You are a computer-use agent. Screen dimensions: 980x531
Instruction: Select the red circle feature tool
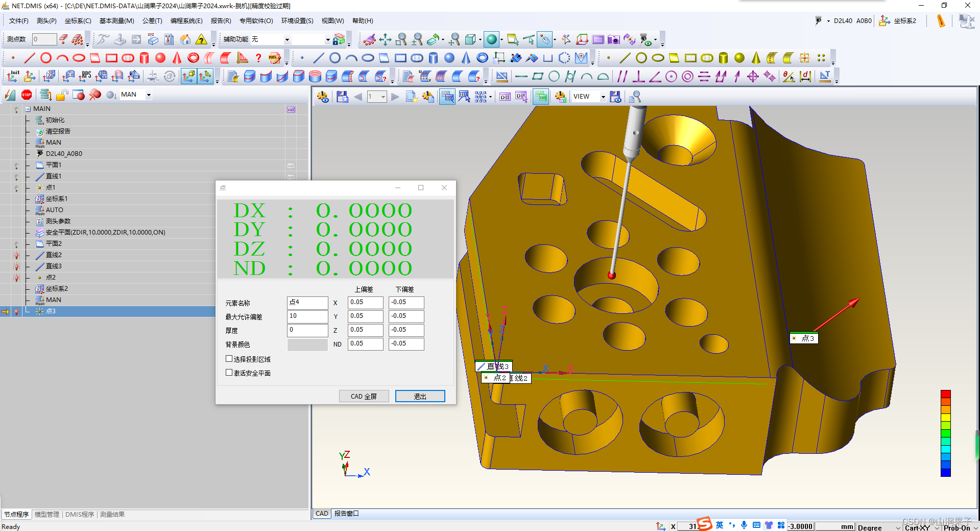[x=46, y=58]
